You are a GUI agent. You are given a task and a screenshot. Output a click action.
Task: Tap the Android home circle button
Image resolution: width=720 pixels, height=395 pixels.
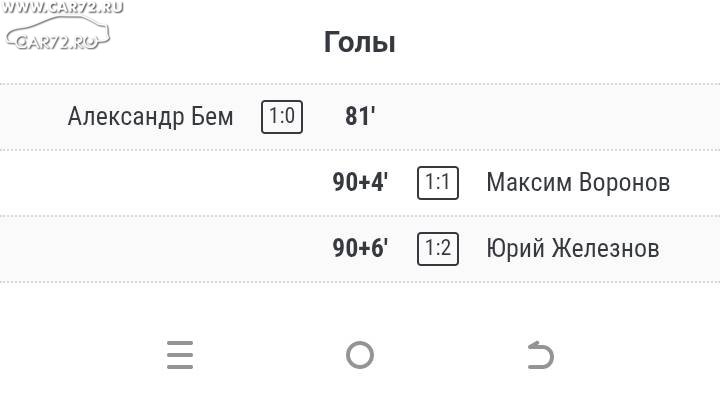point(360,355)
